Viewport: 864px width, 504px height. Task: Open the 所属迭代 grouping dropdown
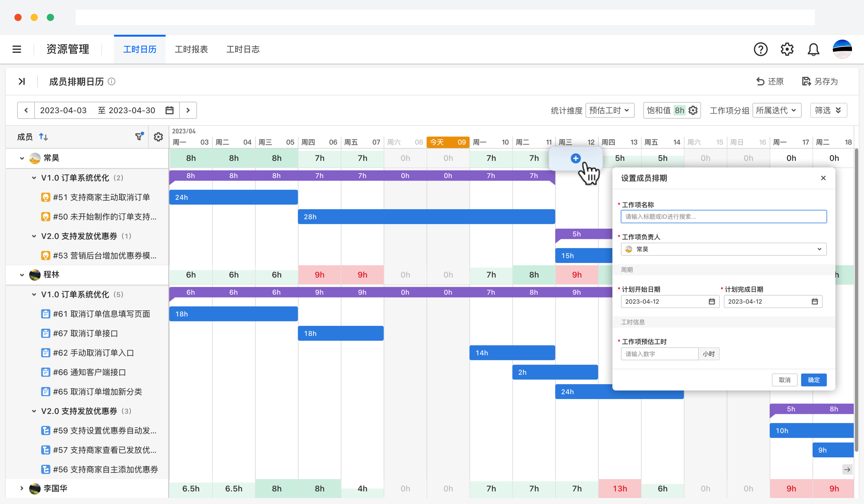[776, 110]
